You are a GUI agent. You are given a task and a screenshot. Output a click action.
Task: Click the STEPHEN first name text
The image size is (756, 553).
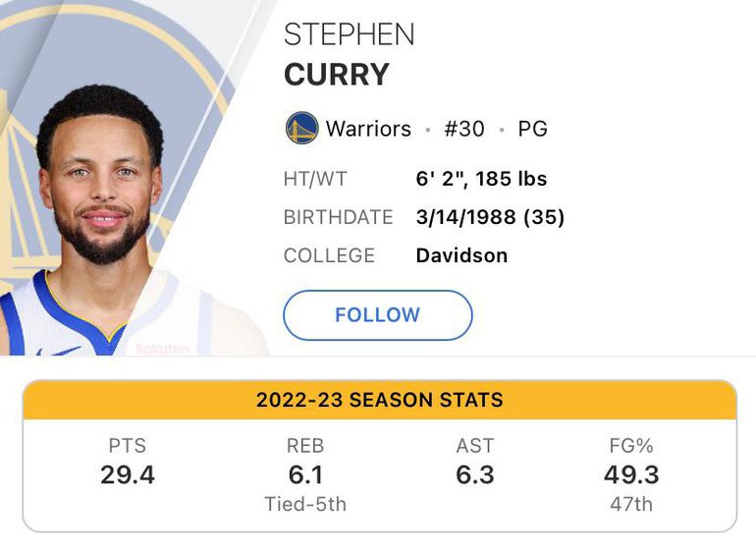(349, 34)
